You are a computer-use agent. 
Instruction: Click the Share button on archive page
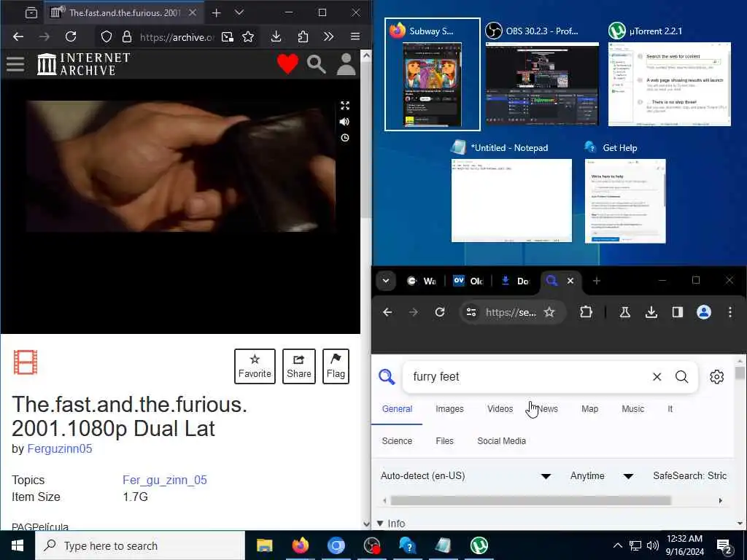click(298, 366)
